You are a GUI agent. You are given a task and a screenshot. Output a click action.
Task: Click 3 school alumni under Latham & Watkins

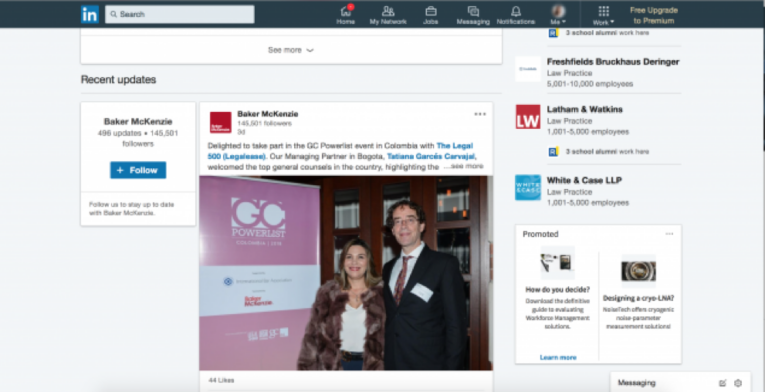point(607,152)
